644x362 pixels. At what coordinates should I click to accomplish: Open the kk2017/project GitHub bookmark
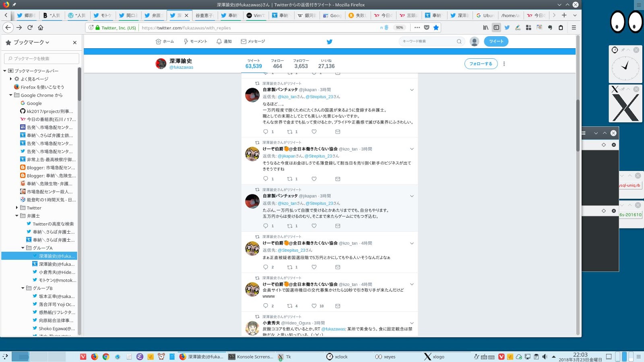[47, 111]
